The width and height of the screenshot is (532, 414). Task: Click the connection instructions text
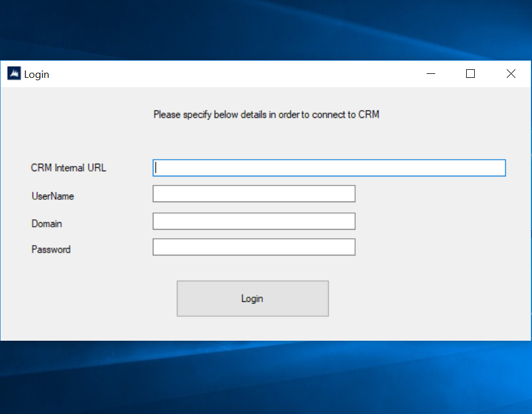coord(266,115)
